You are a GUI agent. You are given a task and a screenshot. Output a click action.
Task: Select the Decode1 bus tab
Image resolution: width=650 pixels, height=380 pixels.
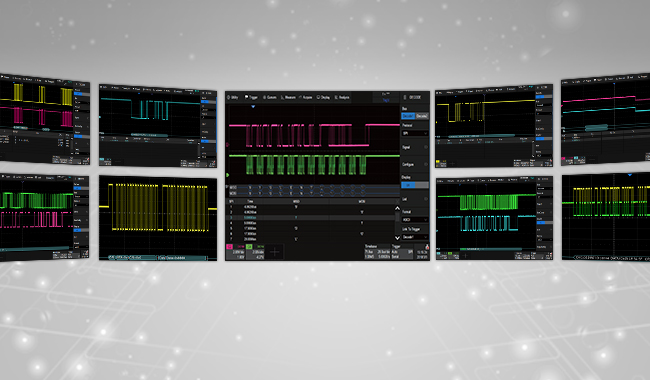click(x=408, y=116)
